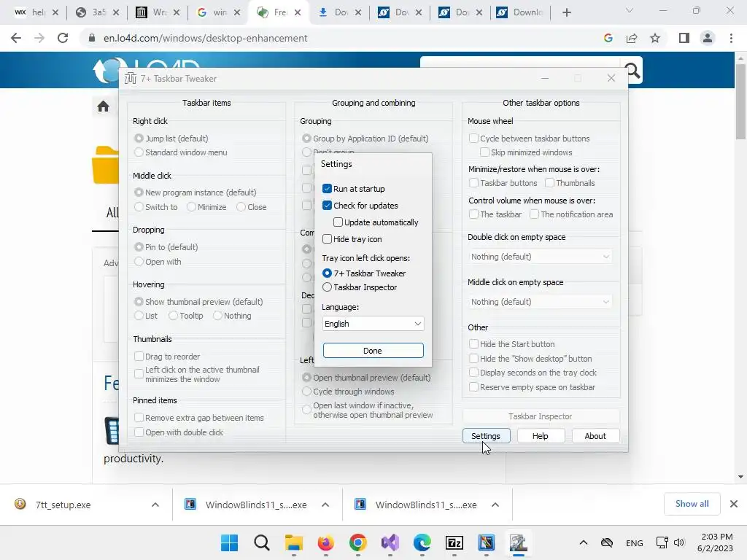Viewport: 747px width, 560px height.
Task: Click the Help button in Taskbar Tweaker
Action: click(541, 436)
